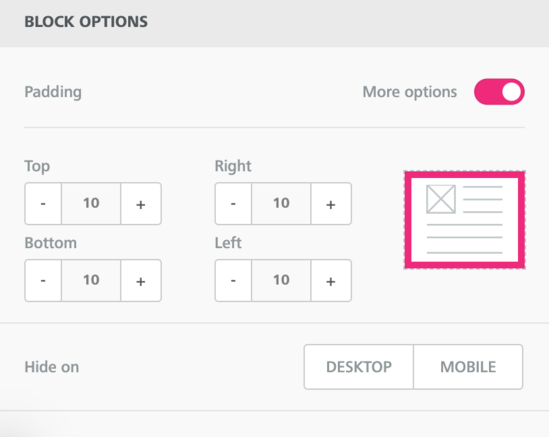Click the BLOCK OPTIONS header
The height and width of the screenshot is (437, 549).
pos(86,22)
